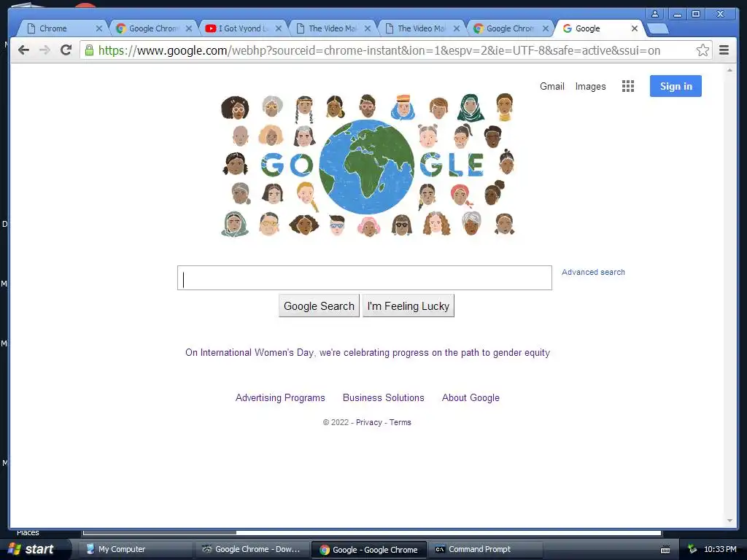This screenshot has height=560, width=747.
Task: View the green padlock site security info
Action: [89, 50]
